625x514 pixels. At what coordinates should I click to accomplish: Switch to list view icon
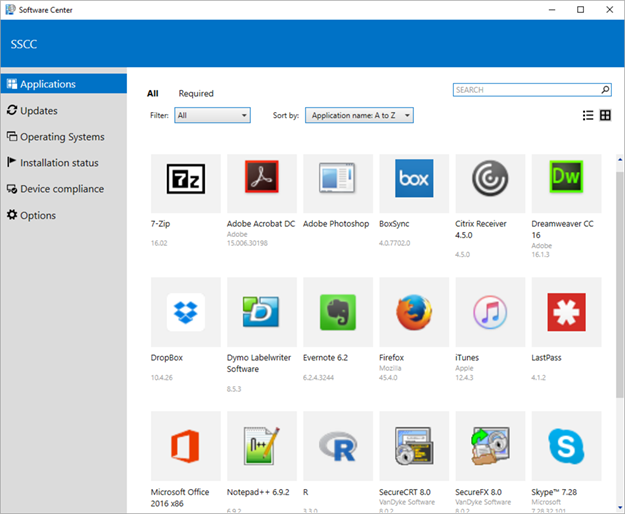coord(588,116)
